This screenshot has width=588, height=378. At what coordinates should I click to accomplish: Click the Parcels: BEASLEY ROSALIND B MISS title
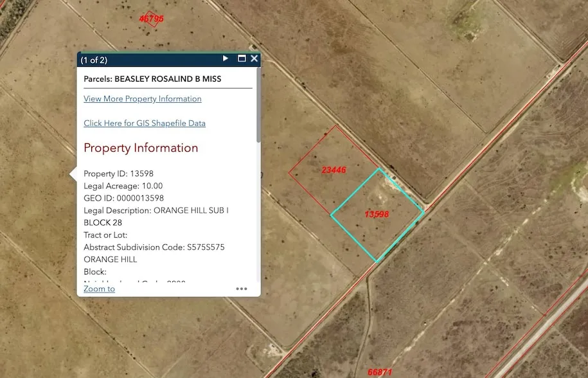pyautogui.click(x=152, y=79)
